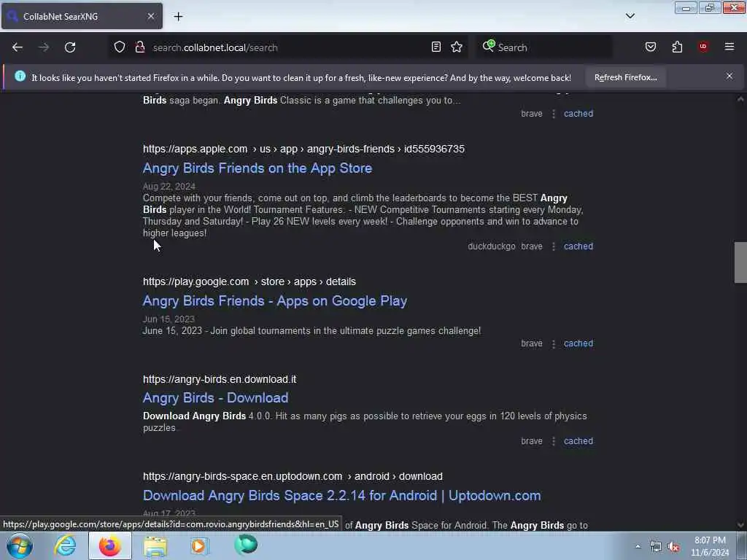
Task: Open the network status tray icon
Action: (x=656, y=547)
